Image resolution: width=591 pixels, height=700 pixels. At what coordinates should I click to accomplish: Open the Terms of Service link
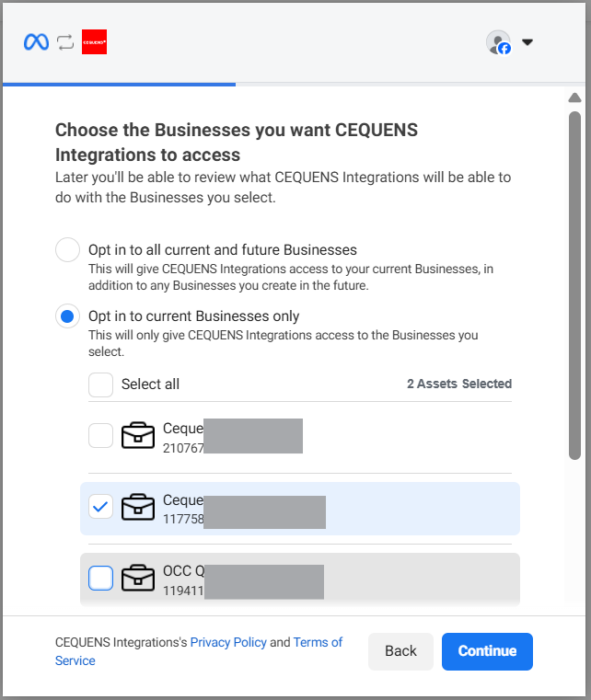[x=318, y=642]
